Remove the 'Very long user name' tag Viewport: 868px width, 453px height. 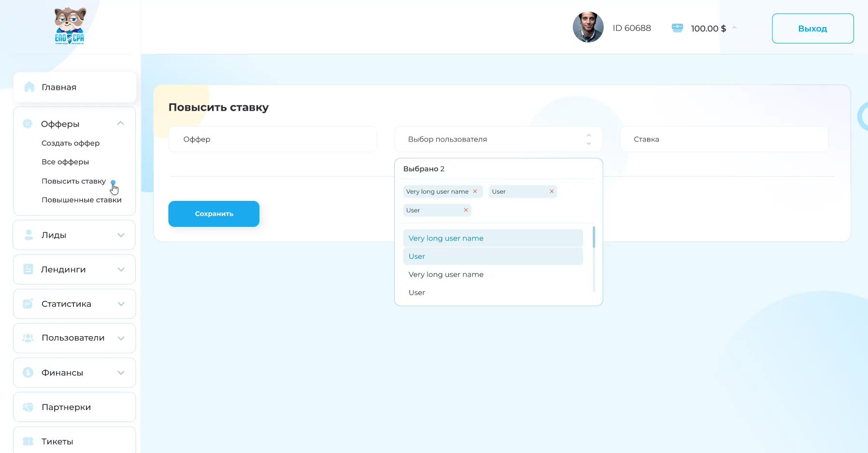[x=475, y=191]
